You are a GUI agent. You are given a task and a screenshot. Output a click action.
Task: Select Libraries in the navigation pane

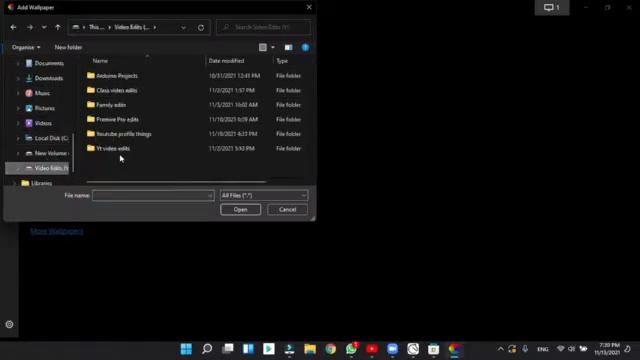click(x=37, y=183)
